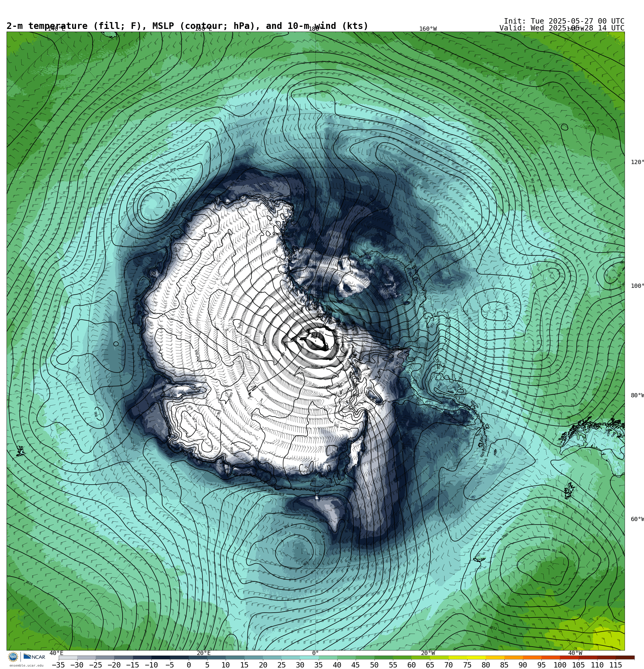Click the '20°E' longitude label at bottom
This screenshot has width=644, height=669.
click(x=203, y=653)
